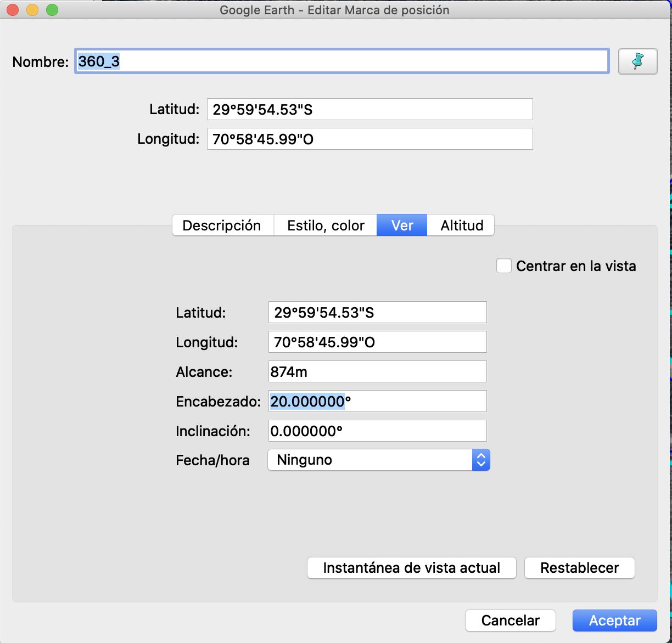The image size is (672, 643).
Task: Click the Inclinación tilt field
Action: (x=377, y=431)
